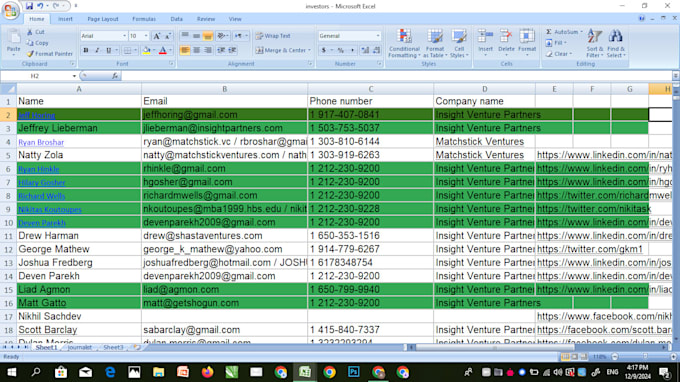Open Format as Table
The width and height of the screenshot is (680, 382).
[435, 43]
